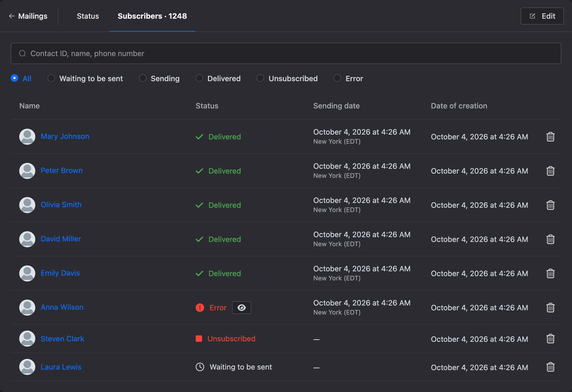Delete Peter Brown with the trash icon
This screenshot has width=572, height=392.
[550, 171]
